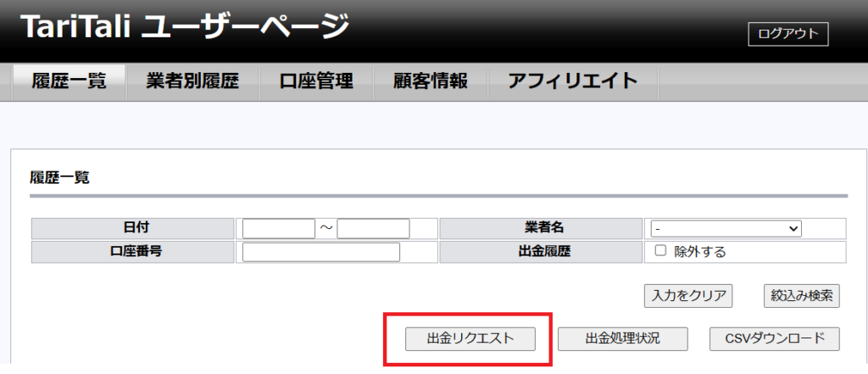The image size is (868, 374).
Task: Open the アフィリエイト tab
Action: pos(573,82)
